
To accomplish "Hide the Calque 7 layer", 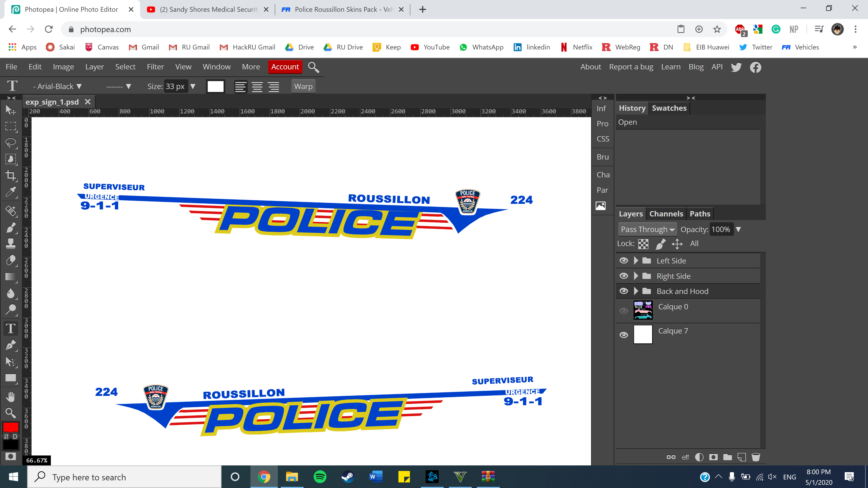I will click(624, 335).
